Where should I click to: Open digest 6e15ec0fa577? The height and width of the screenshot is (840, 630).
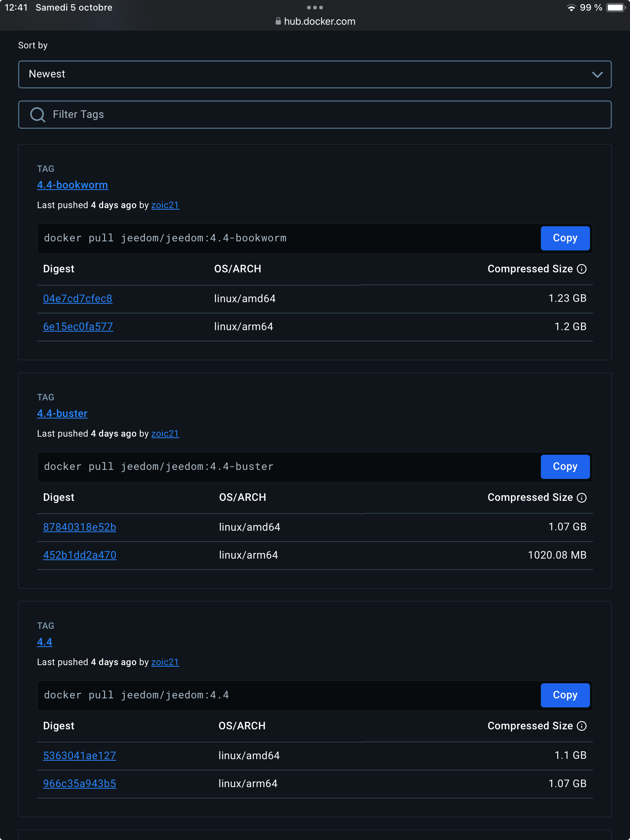tap(78, 327)
